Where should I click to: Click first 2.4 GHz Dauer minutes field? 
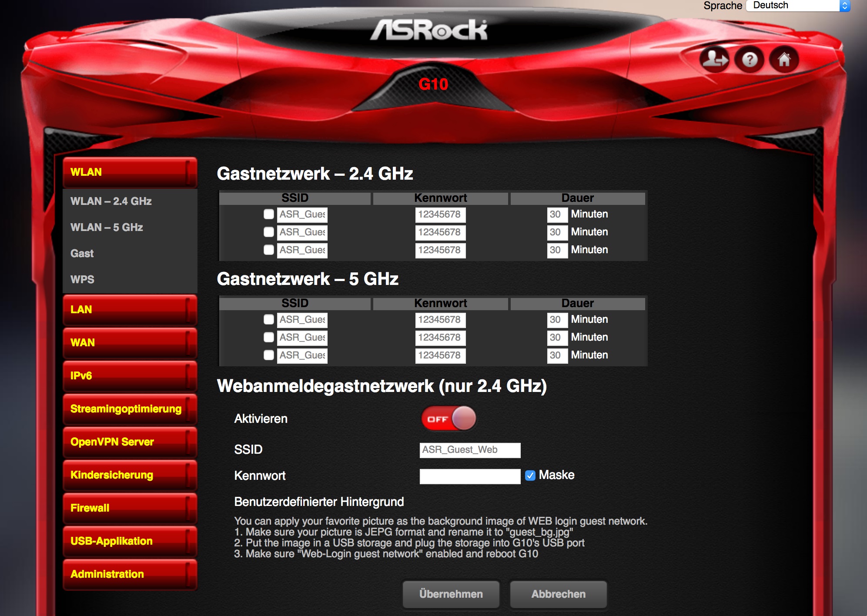(557, 214)
